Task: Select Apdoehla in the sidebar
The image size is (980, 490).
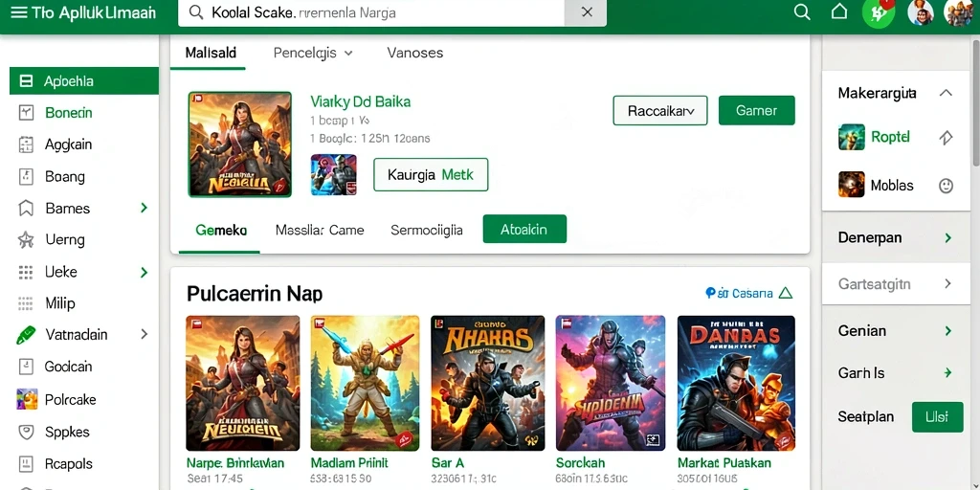Action: point(84,81)
